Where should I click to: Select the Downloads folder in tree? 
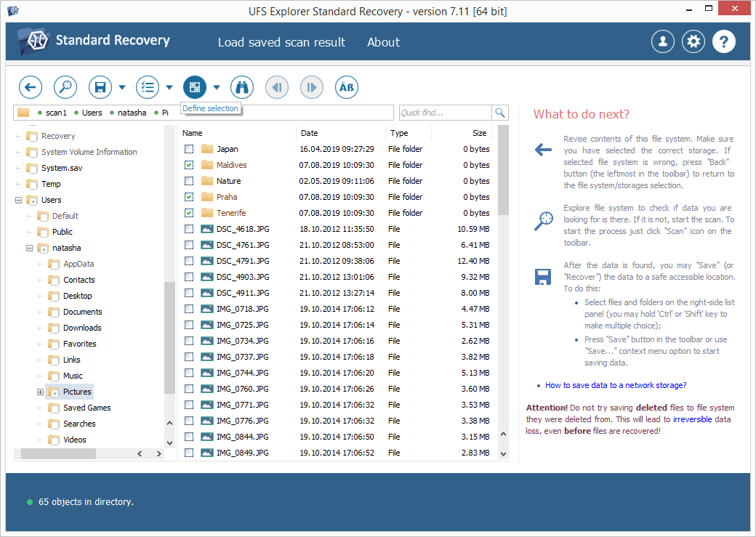82,328
